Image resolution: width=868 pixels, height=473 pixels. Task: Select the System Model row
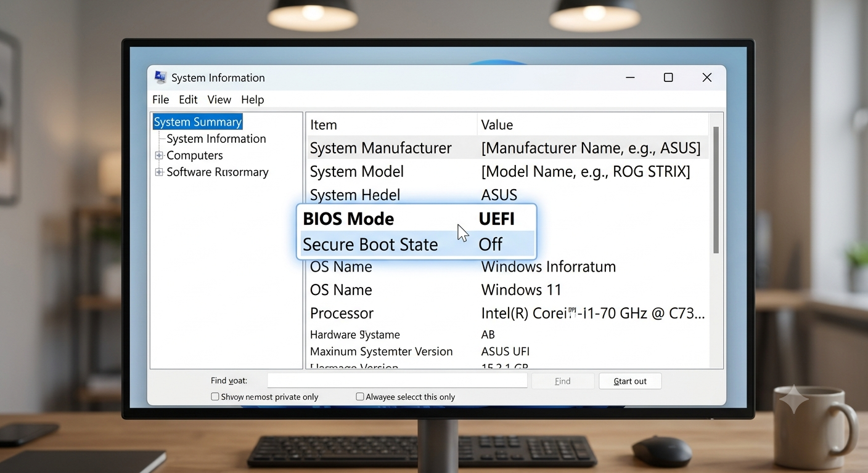507,171
